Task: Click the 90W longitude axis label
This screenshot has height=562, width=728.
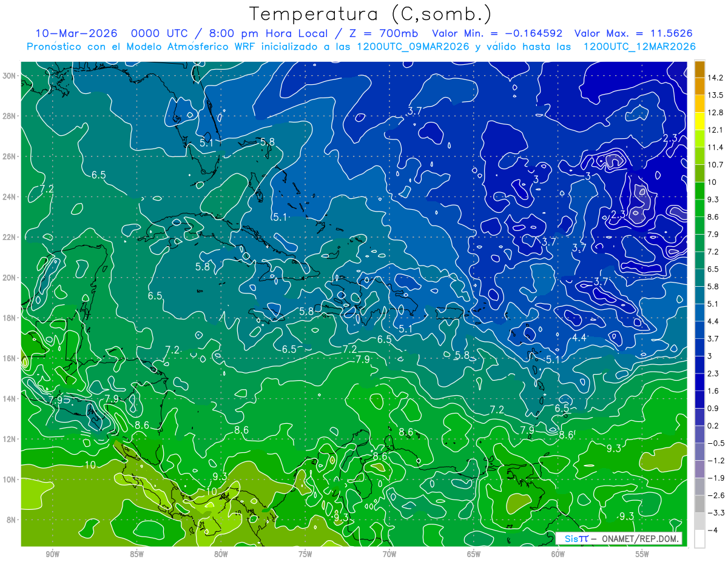Action: (53, 554)
